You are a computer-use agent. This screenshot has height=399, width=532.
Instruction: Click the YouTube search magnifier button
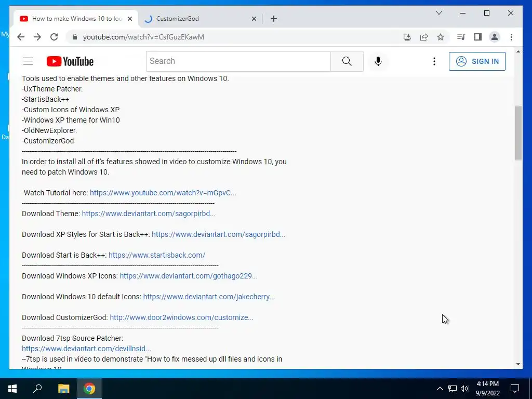click(347, 61)
